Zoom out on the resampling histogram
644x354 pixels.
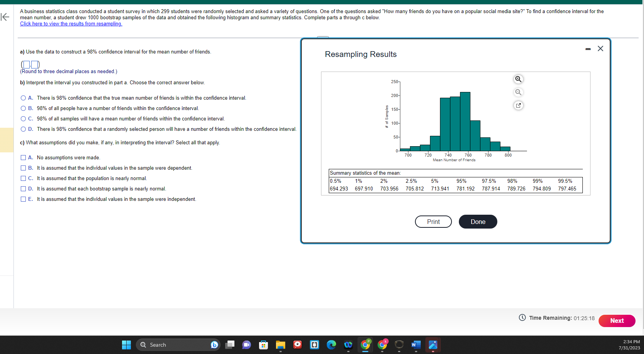click(518, 92)
